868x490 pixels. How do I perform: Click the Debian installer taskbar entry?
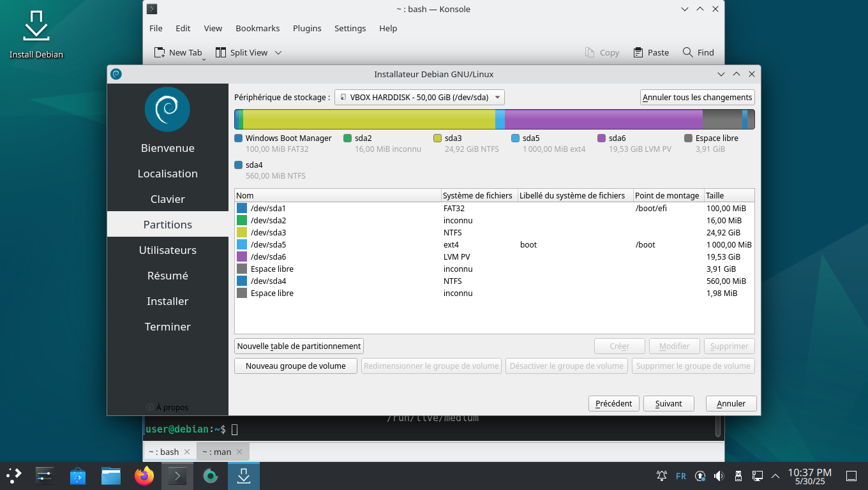tap(211, 475)
